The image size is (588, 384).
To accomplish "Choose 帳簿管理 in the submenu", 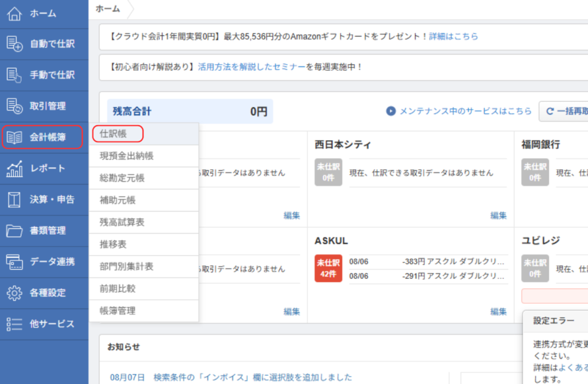I will click(118, 311).
